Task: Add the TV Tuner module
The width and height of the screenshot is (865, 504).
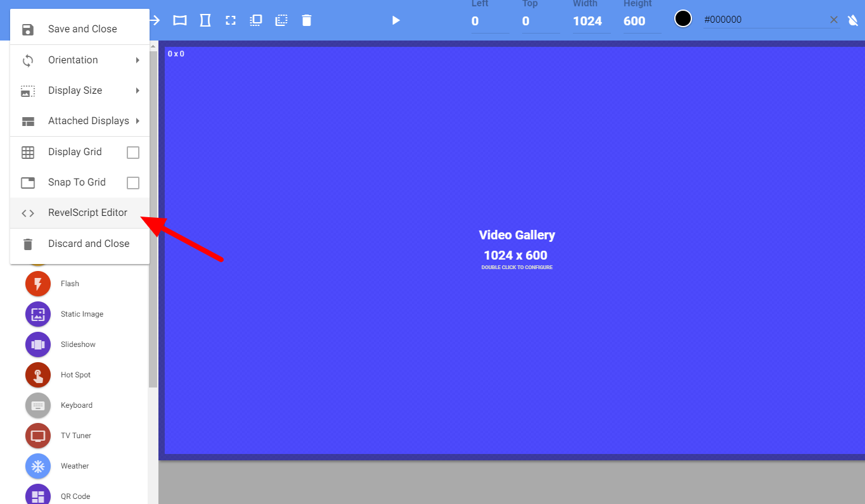Action: click(38, 436)
